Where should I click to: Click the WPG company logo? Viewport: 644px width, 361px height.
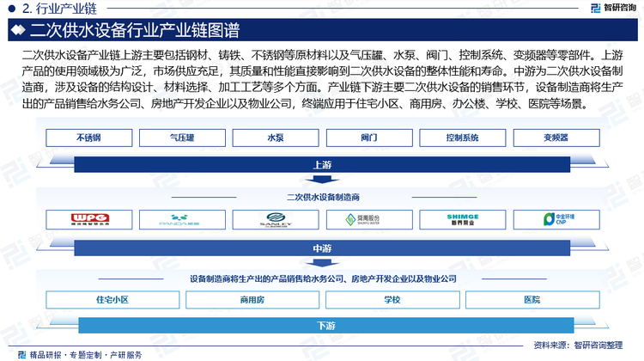[89, 219]
